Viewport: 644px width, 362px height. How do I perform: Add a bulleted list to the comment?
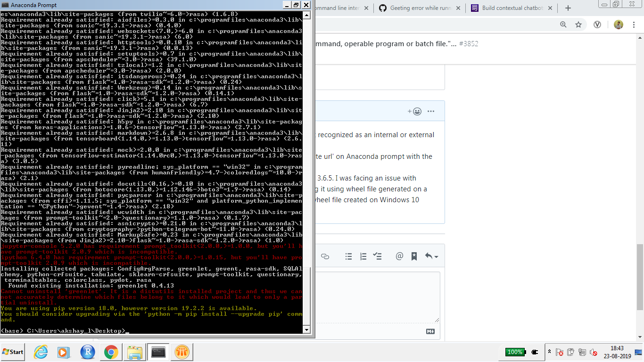tap(348, 255)
